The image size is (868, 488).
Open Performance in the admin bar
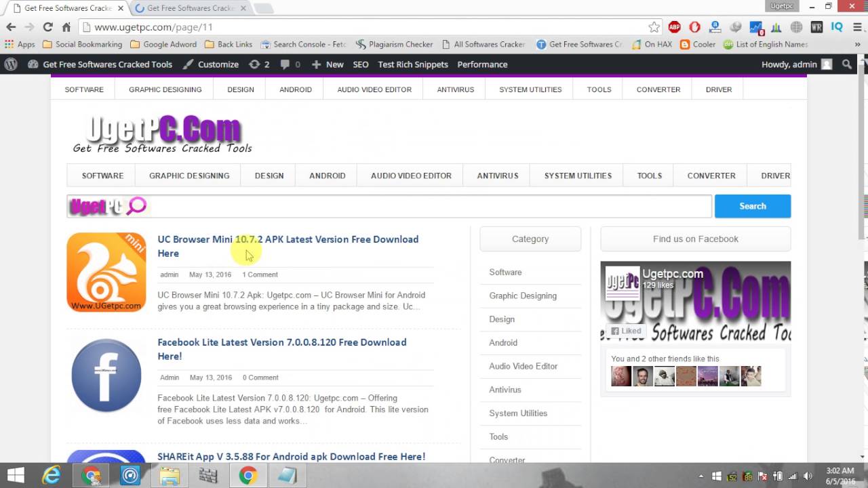tap(482, 64)
